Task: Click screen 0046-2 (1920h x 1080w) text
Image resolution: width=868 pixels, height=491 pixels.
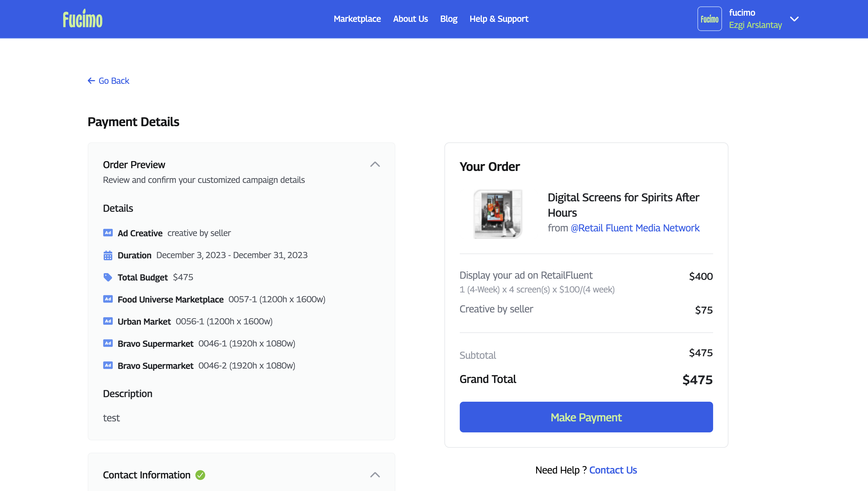Action: [247, 365]
